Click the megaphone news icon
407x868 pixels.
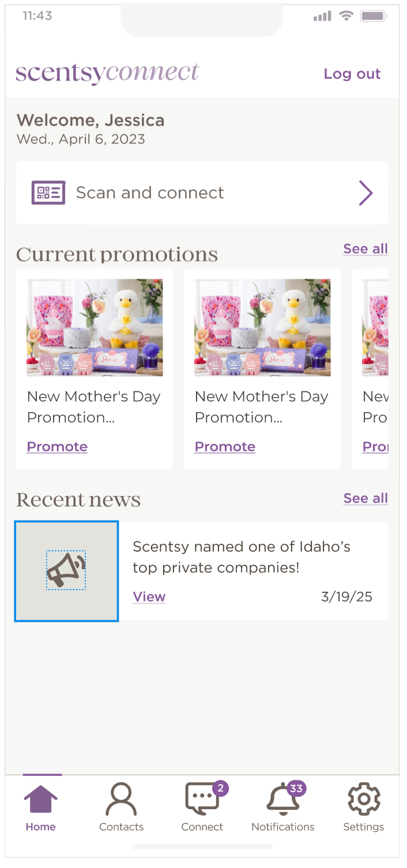(66, 570)
